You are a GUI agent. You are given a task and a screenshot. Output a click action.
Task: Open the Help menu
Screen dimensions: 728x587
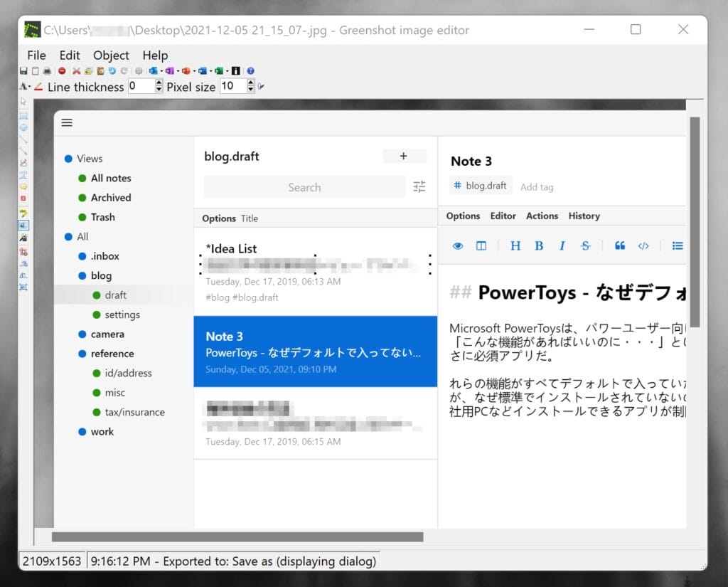pyautogui.click(x=155, y=55)
